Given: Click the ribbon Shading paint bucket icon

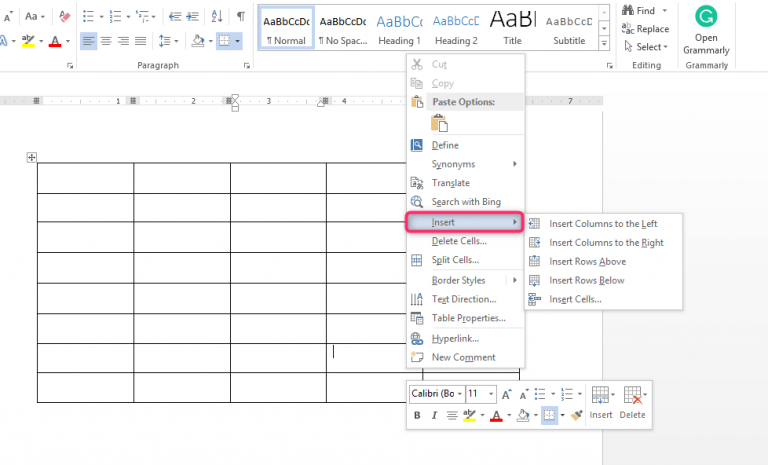Looking at the screenshot, I should click(198, 41).
